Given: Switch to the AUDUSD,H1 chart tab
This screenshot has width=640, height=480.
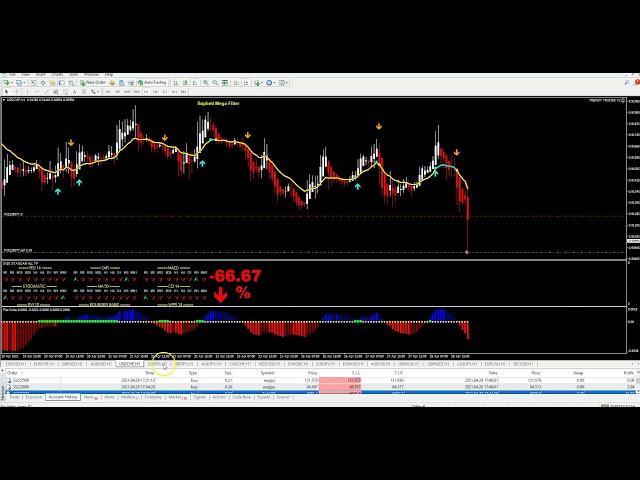Looking at the screenshot, I should tap(100, 364).
